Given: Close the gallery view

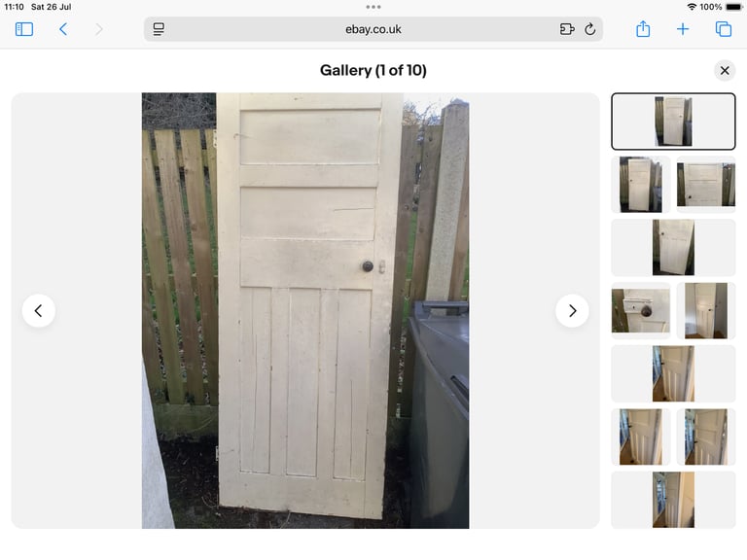Looking at the screenshot, I should pyautogui.click(x=725, y=70).
